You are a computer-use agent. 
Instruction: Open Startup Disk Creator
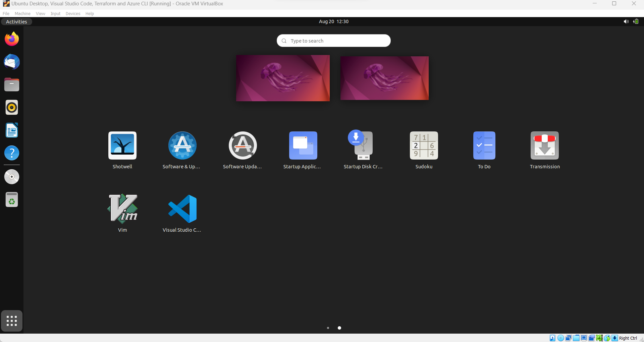pos(363,146)
